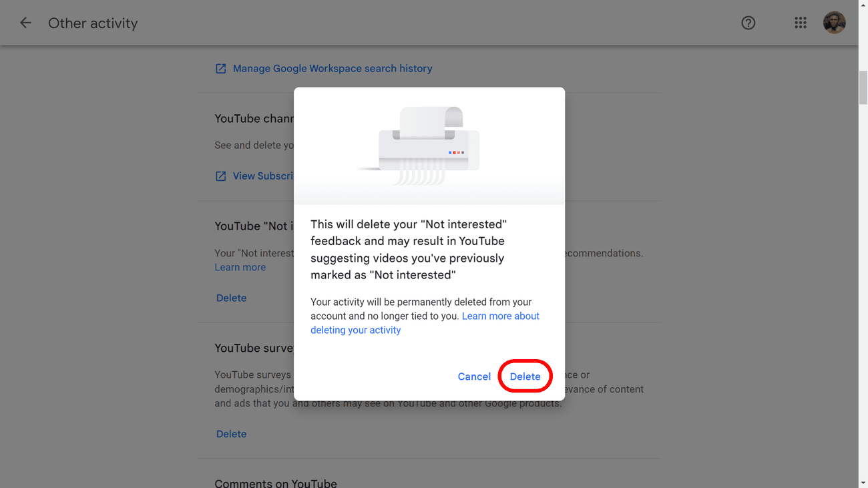Select Delete under YouTube Not interested section
The width and height of the screenshot is (868, 488).
(231, 297)
